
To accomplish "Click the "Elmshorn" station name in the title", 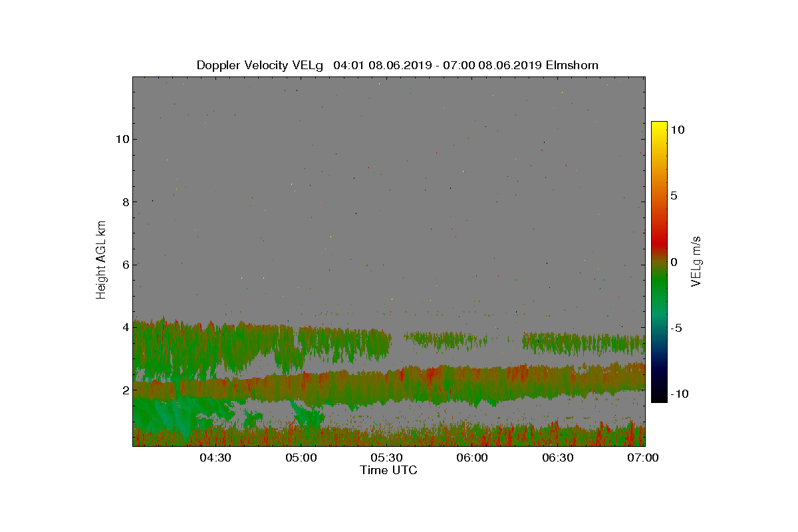I will 571,65.
